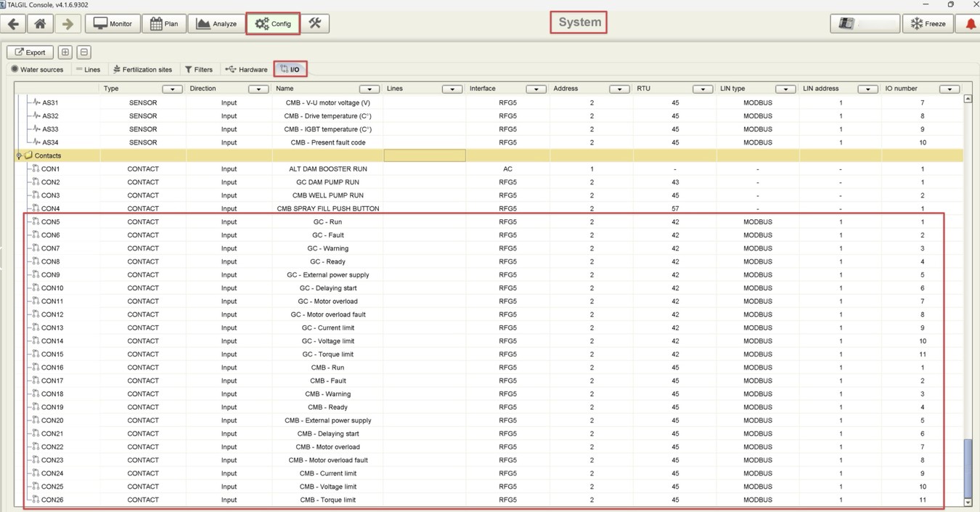Expand all rows with the plus icon

(65, 52)
